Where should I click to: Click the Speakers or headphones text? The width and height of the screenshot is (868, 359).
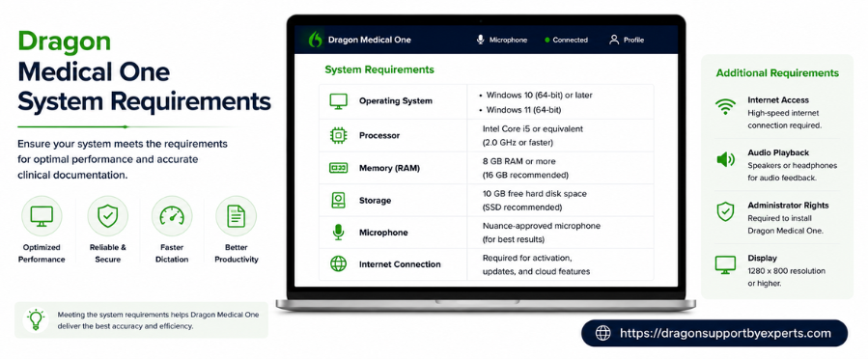click(x=793, y=165)
